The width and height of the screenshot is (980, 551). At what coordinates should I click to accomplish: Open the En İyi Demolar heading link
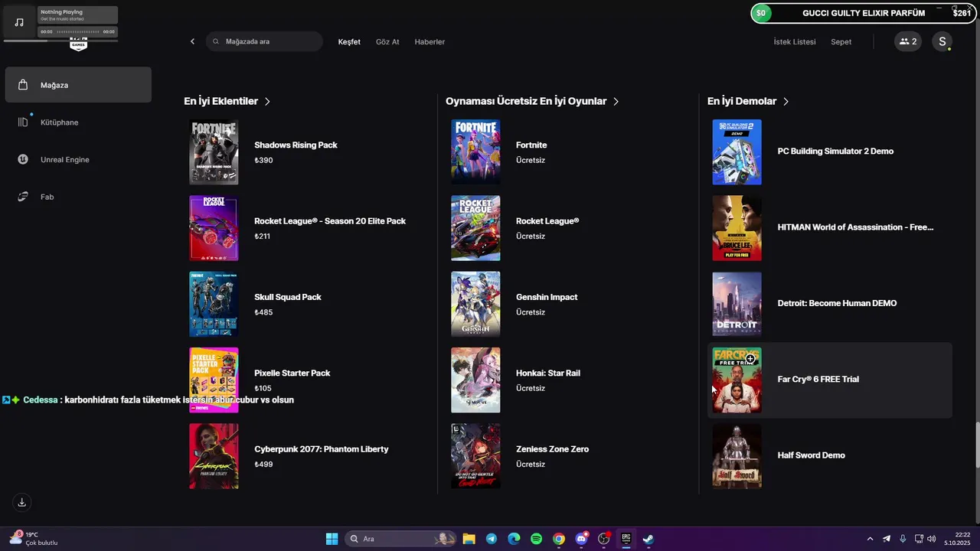[742, 101]
